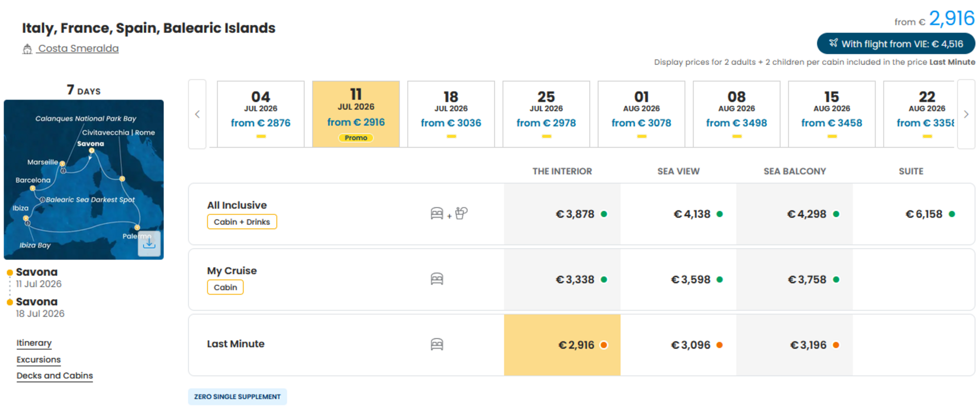Viewport: 980px width, 412px height.
Task: Choose All Inclusive Interior at €3,878
Action: pos(562,214)
